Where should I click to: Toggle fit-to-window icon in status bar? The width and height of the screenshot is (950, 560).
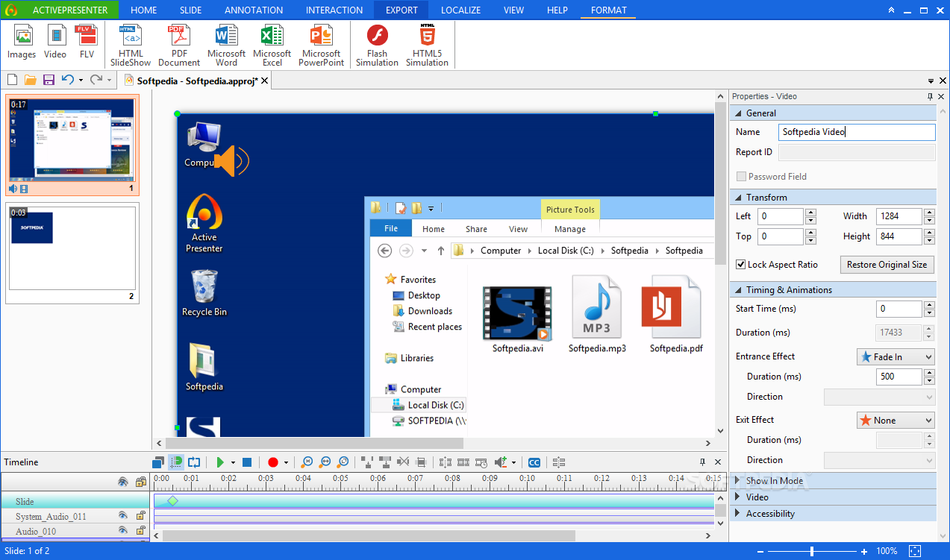[x=915, y=551]
